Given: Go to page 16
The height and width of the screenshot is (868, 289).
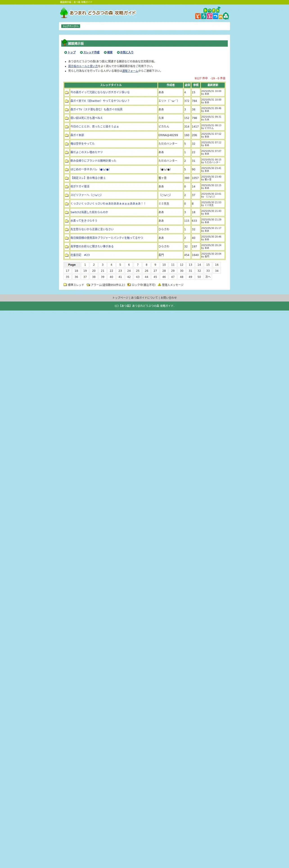Looking at the screenshot, I should coord(217,265).
